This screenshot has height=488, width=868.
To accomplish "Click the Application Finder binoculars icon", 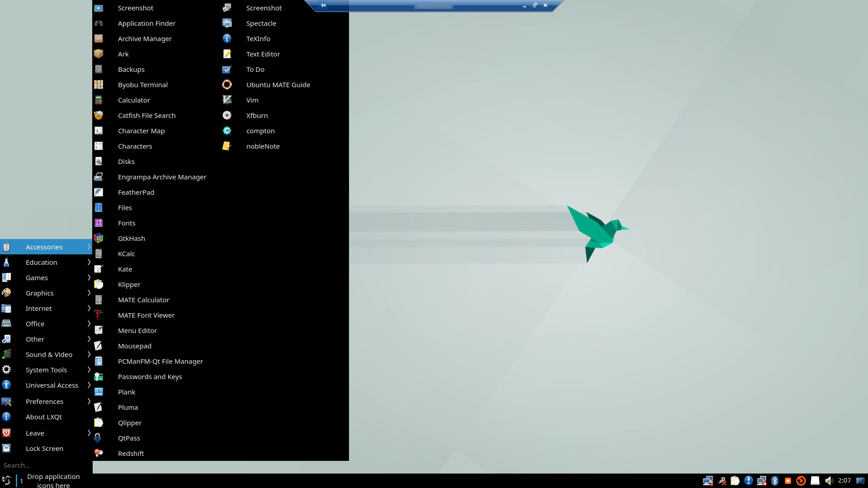I will 99,23.
